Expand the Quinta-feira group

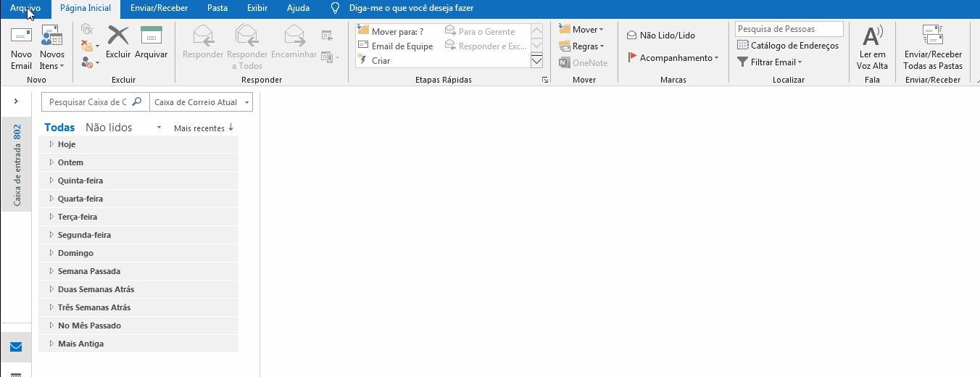138,181
